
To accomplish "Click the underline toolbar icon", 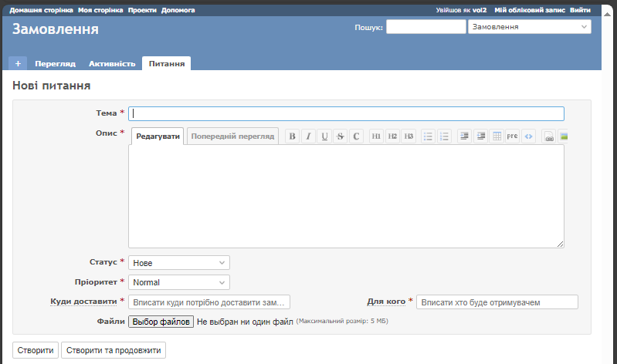I will tap(324, 136).
